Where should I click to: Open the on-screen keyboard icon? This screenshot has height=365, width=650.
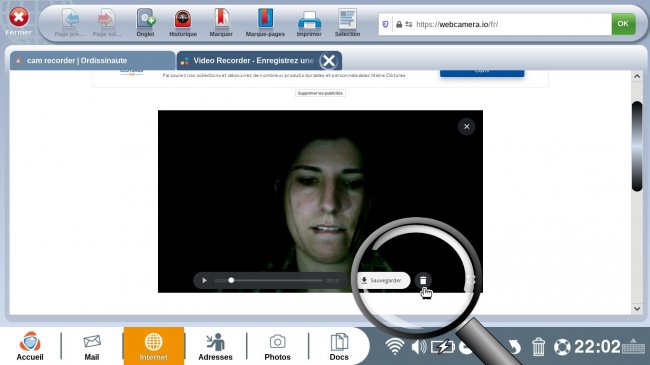(633, 346)
